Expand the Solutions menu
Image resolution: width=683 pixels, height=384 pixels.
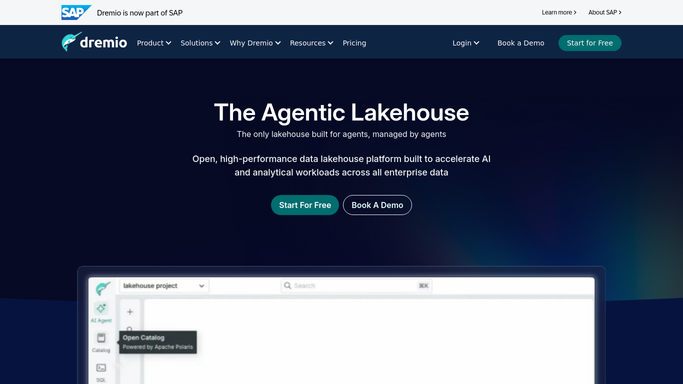click(200, 43)
